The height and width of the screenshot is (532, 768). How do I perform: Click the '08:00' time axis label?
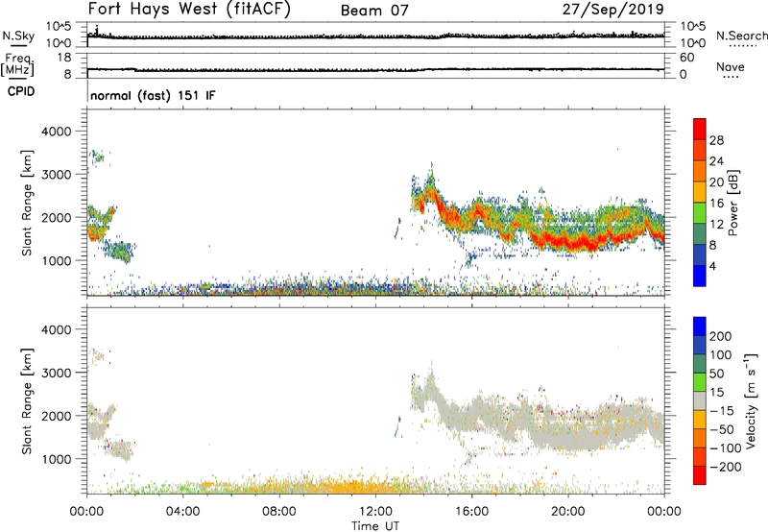pos(279,512)
